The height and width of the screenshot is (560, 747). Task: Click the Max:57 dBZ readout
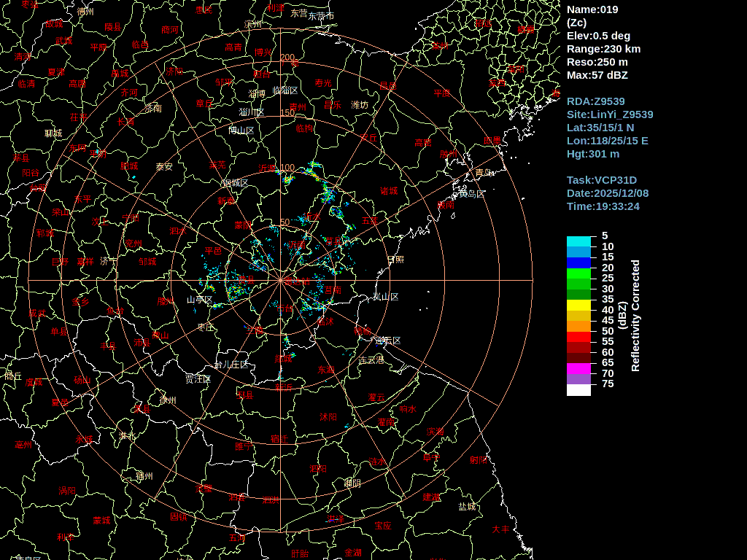(597, 75)
